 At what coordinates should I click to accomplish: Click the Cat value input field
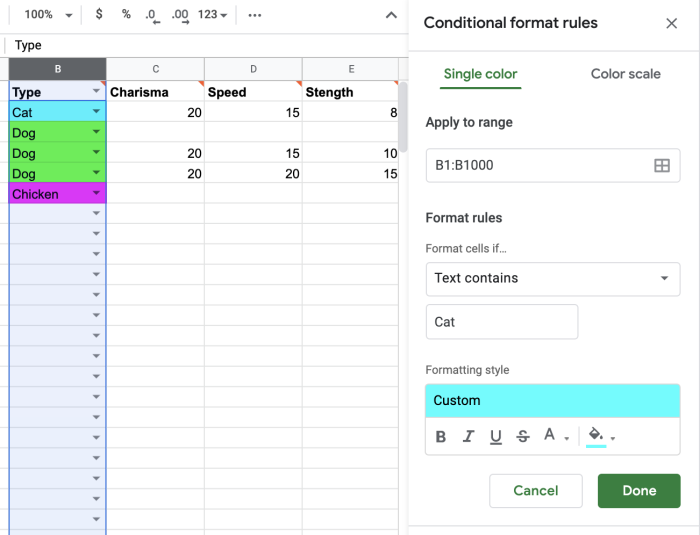[502, 322]
